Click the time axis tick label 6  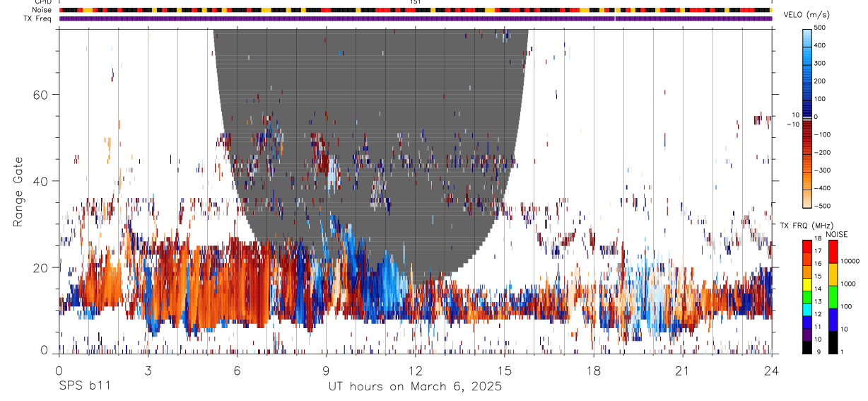pos(237,371)
